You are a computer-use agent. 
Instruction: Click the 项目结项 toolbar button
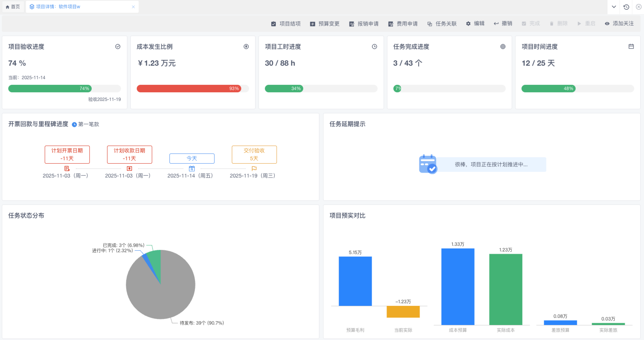(x=286, y=24)
